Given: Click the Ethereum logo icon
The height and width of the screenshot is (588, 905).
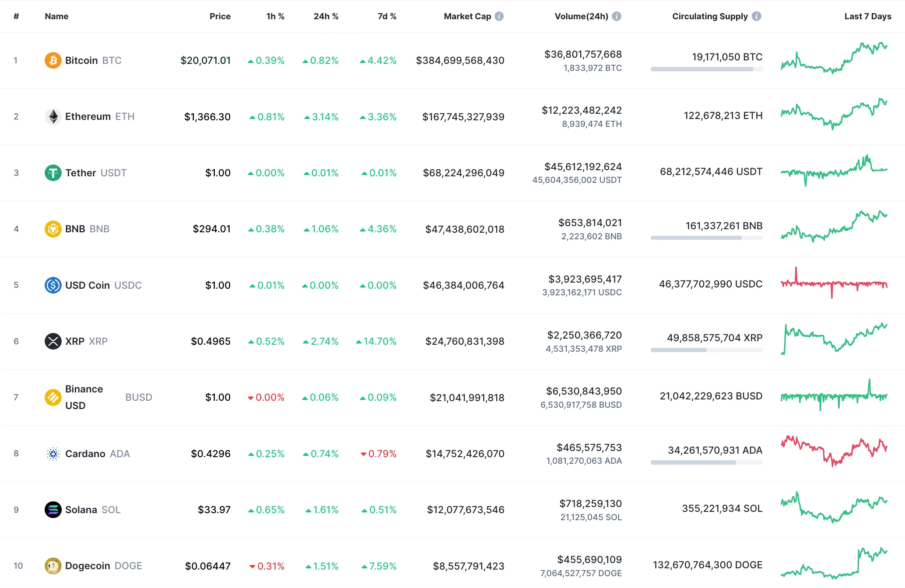Looking at the screenshot, I should [x=53, y=116].
